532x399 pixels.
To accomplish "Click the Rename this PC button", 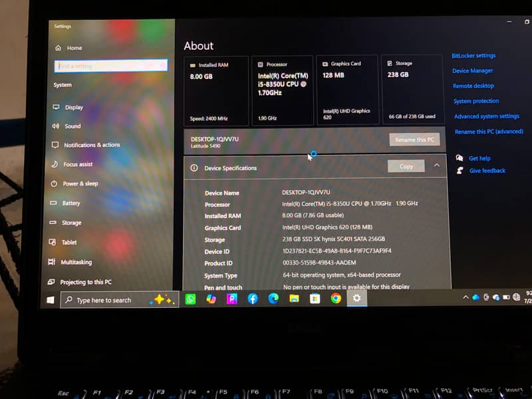I will point(414,140).
